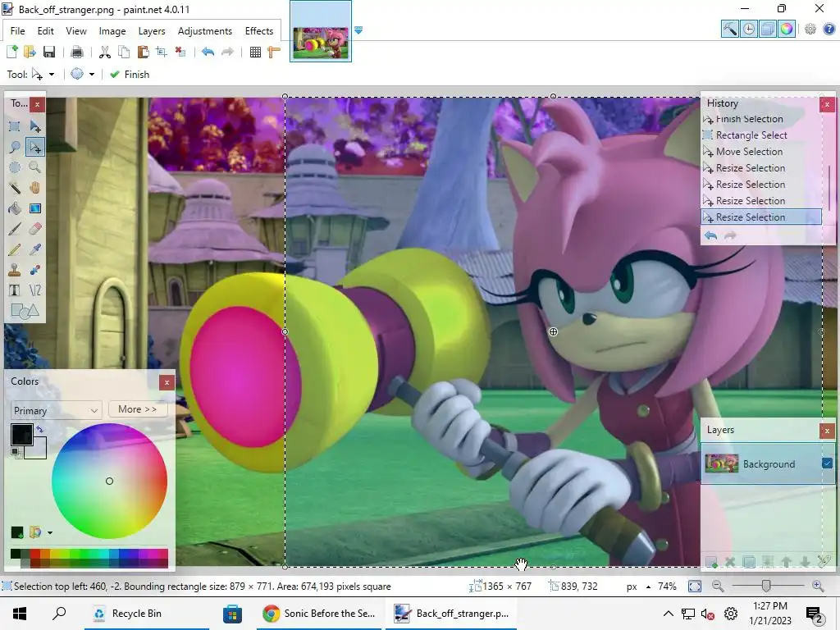Select the Paintbrush tool
Image resolution: width=840 pixels, height=630 pixels.
[x=15, y=229]
